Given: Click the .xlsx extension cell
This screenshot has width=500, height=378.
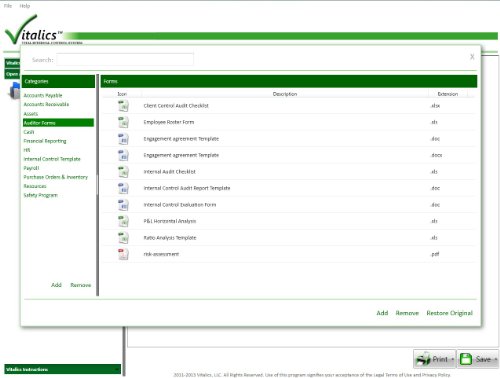Looking at the screenshot, I should click(435, 106).
